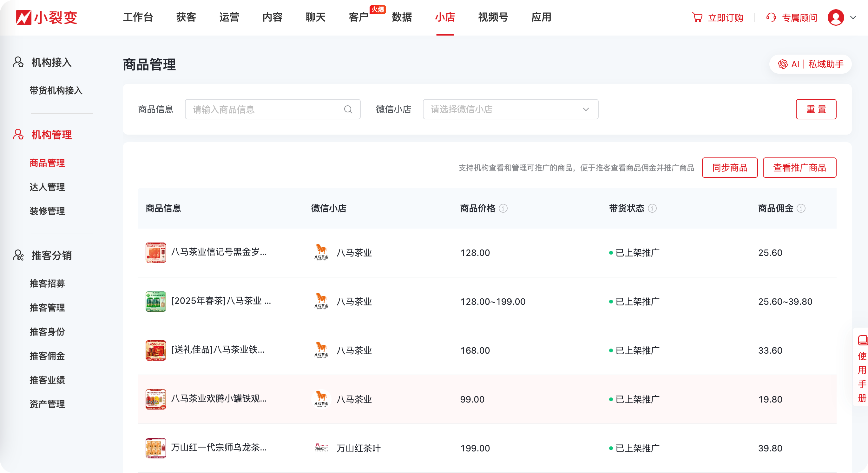Image resolution: width=868 pixels, height=473 pixels.
Task: Open the user avatar icon in header
Action: pos(836,17)
